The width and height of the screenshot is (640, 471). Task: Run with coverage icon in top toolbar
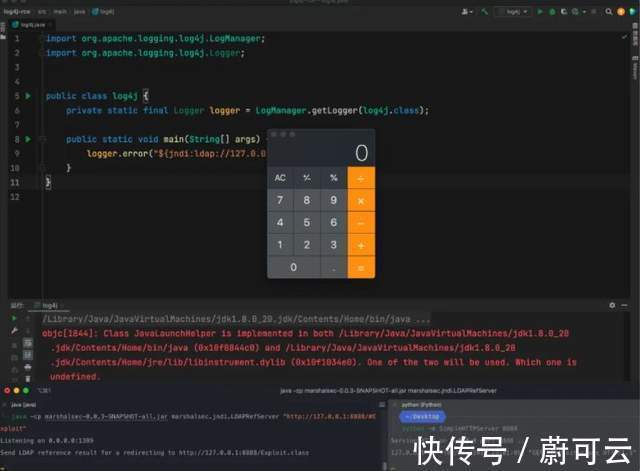pos(564,12)
